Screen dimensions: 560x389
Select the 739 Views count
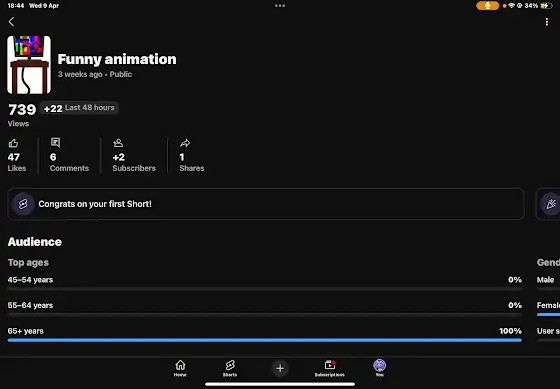tap(22, 110)
